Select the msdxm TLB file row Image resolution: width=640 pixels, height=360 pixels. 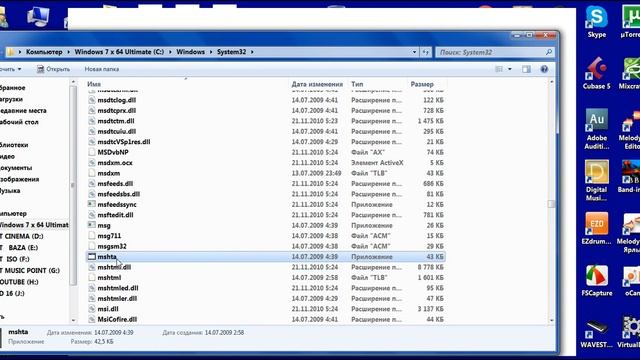(x=266, y=173)
